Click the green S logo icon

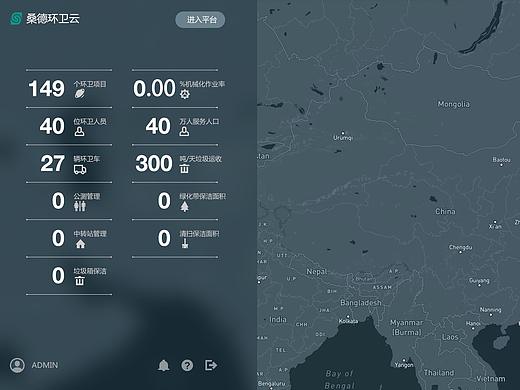click(15, 18)
